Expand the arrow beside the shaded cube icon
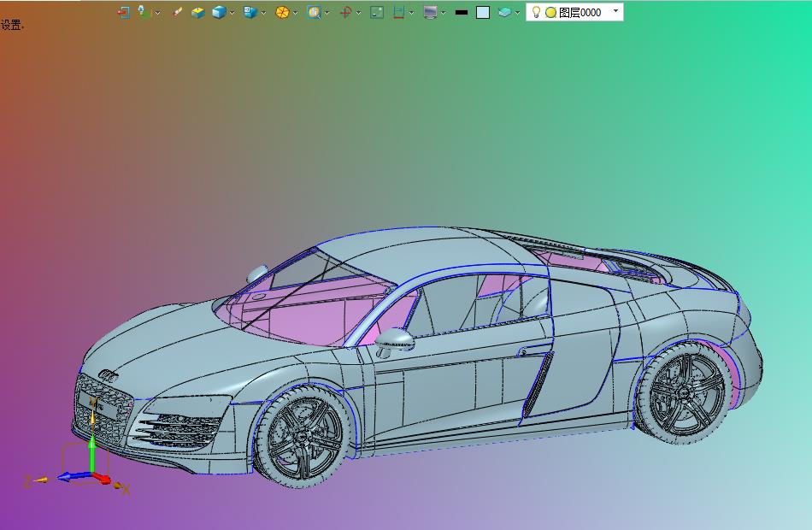Viewport: 812px width, 530px height. coord(232,13)
